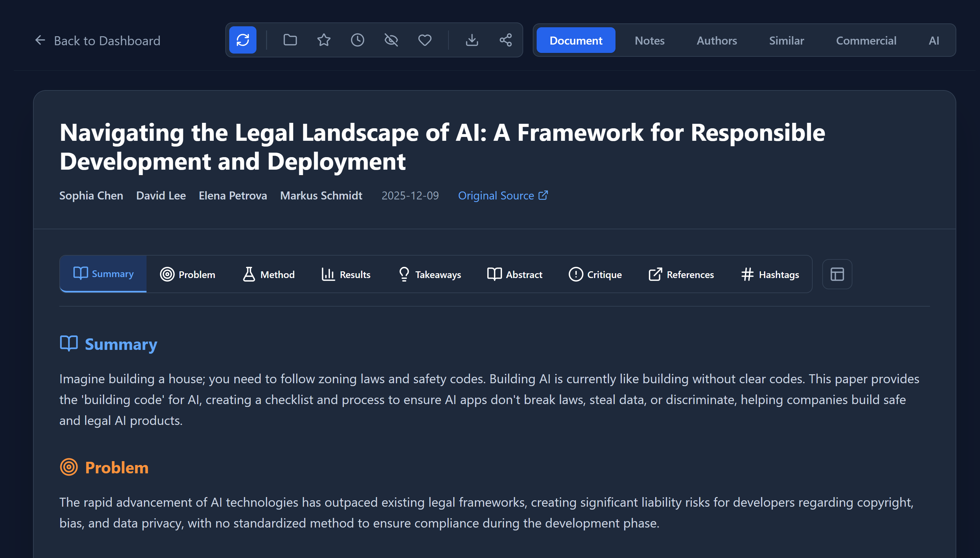Toggle the crossed-out eye icon
This screenshot has height=558, width=980.
(x=391, y=40)
